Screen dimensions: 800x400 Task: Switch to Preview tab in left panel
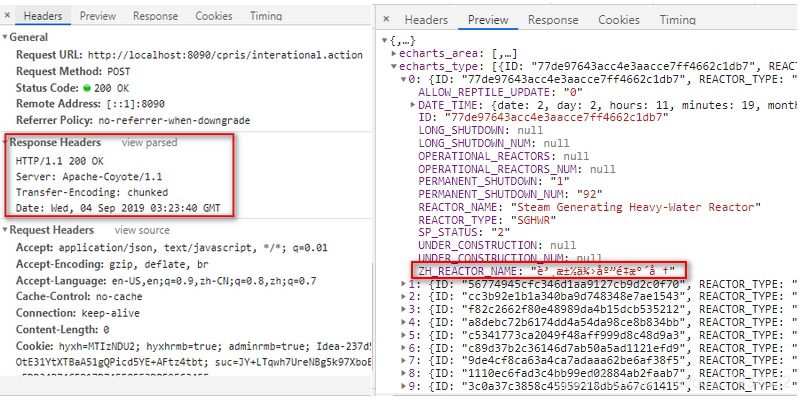[x=97, y=16]
